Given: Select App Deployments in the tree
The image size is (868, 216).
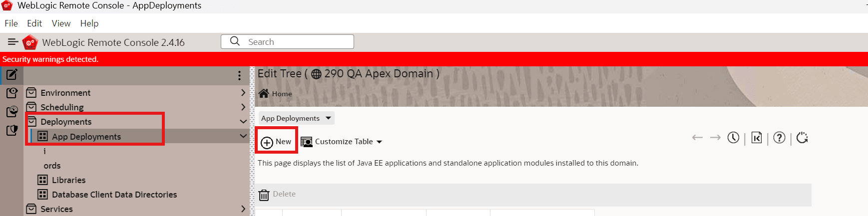Looking at the screenshot, I should tap(86, 137).
